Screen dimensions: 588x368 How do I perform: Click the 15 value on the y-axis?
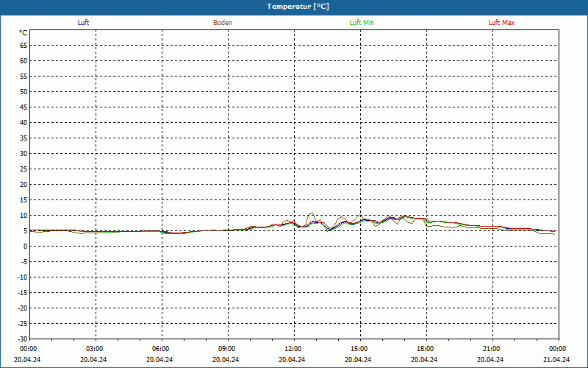(24, 200)
